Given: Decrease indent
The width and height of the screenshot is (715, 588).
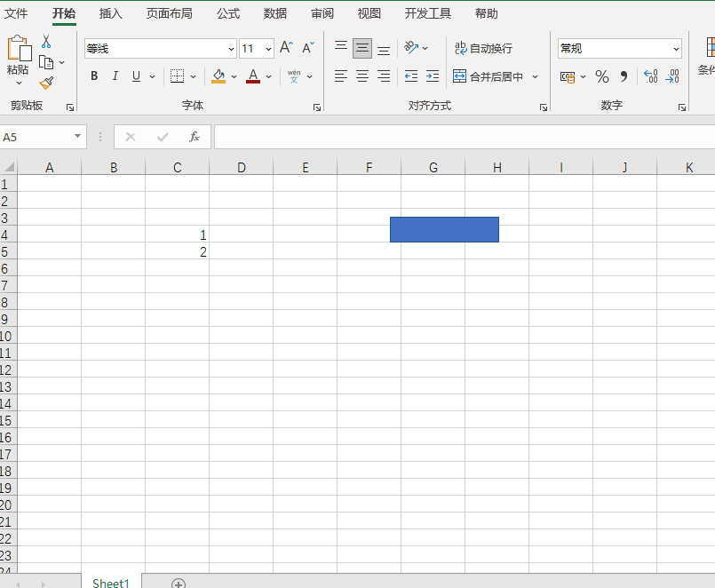Looking at the screenshot, I should coord(411,76).
